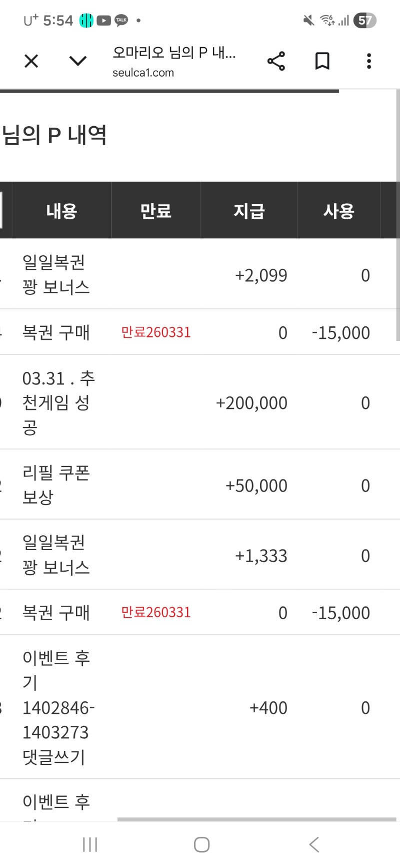Tap the seulca1.com URL text
400x868 pixels.
(143, 73)
